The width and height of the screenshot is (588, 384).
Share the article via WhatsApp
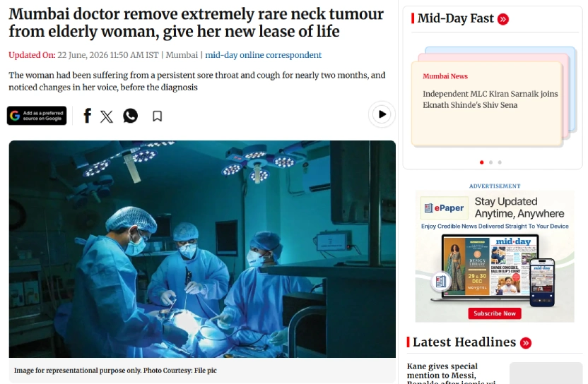(x=131, y=116)
